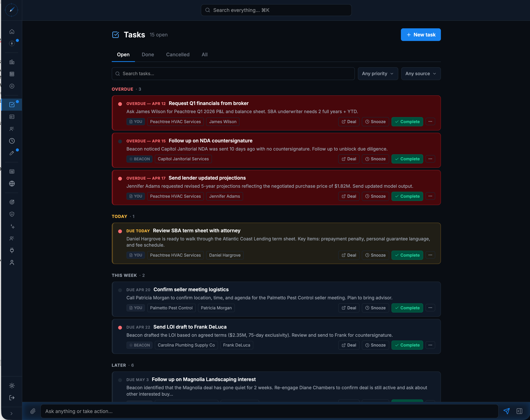Open the people icon below clipboard card icon
The image size is (530, 420).
tap(12, 129)
